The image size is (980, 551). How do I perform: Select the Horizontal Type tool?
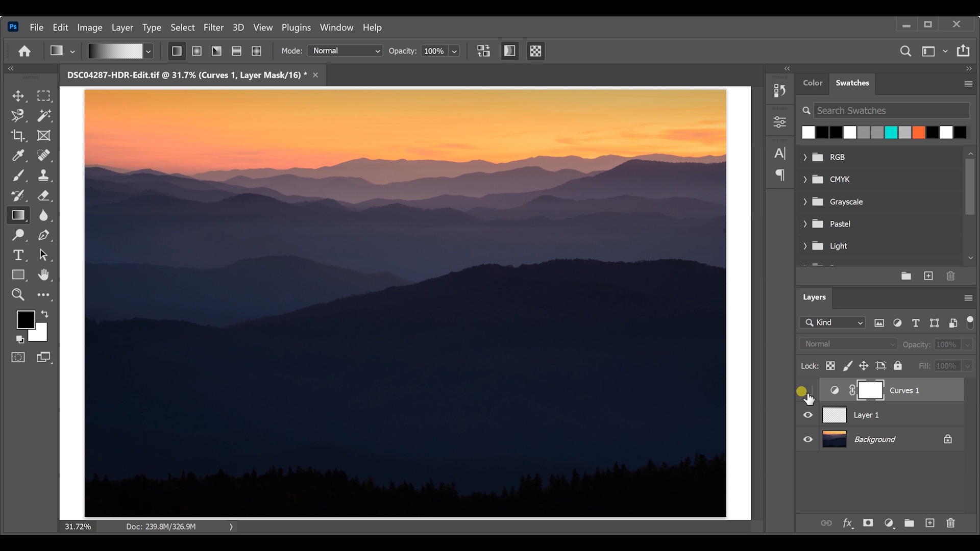(19, 255)
